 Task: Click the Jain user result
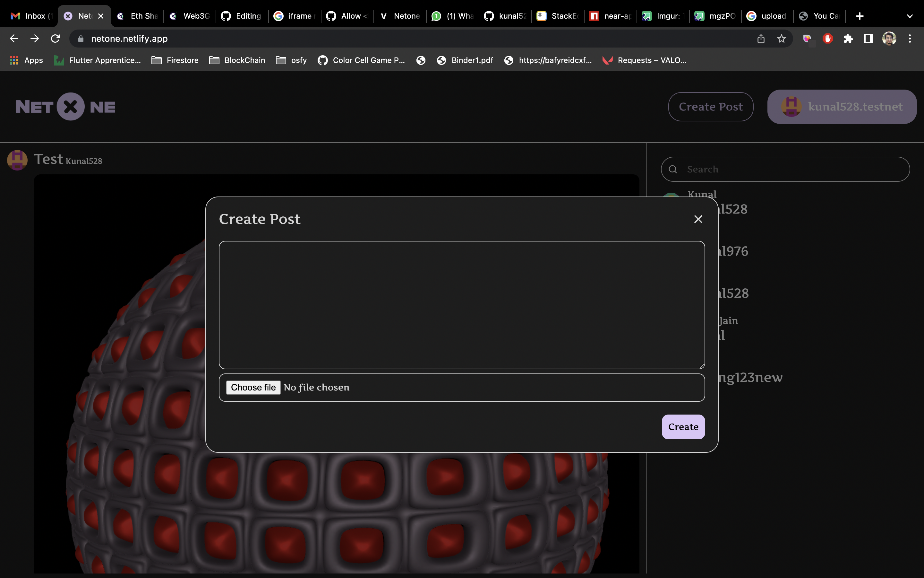[x=729, y=321]
